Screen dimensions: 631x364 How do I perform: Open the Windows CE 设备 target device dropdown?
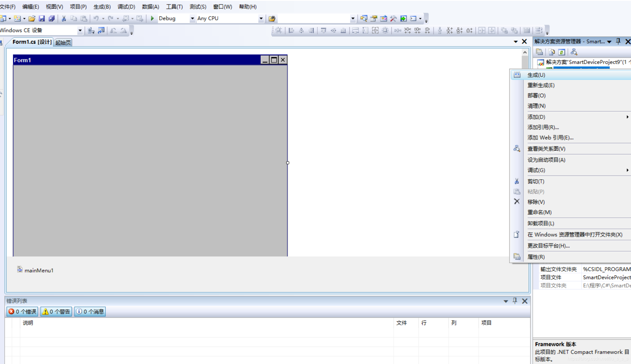(x=80, y=30)
